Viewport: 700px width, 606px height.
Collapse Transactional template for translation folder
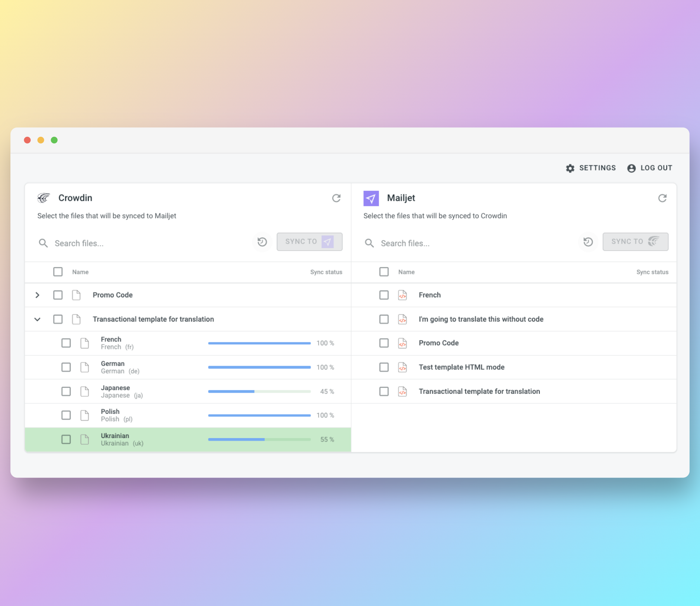tap(37, 319)
